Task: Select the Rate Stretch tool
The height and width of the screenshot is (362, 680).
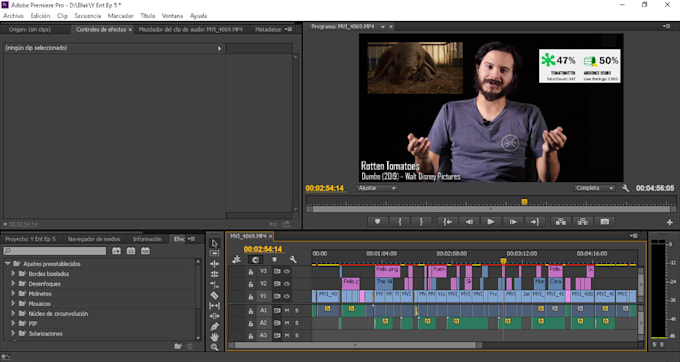Action: click(x=214, y=285)
